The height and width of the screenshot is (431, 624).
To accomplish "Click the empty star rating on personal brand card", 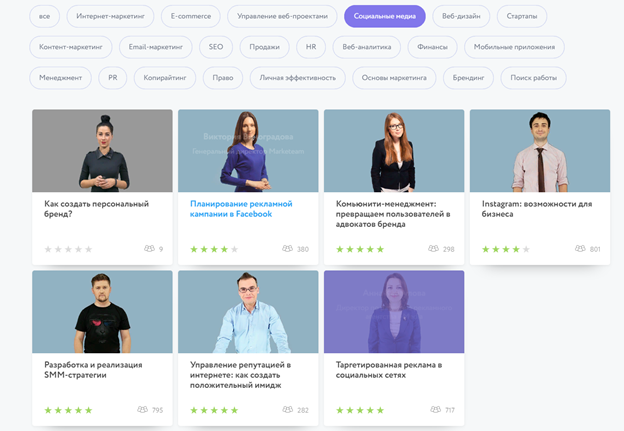I will pos(68,249).
